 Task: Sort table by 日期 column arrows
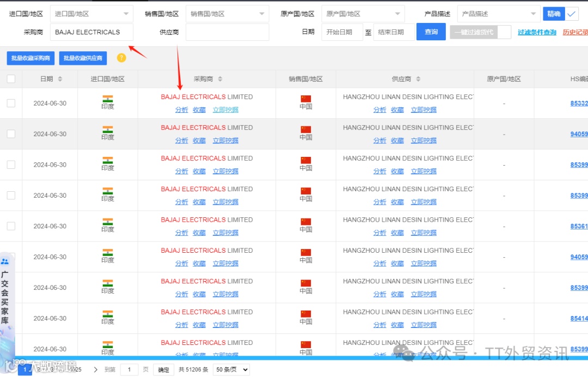pyautogui.click(x=60, y=79)
